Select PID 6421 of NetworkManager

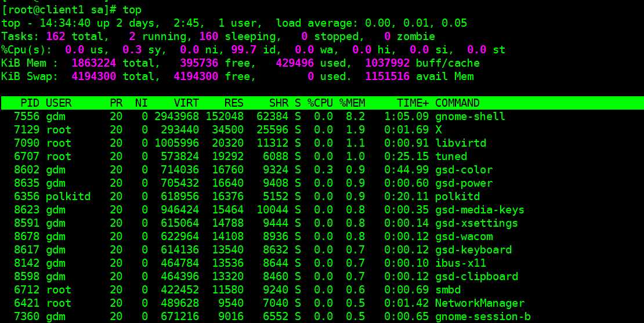pos(27,303)
